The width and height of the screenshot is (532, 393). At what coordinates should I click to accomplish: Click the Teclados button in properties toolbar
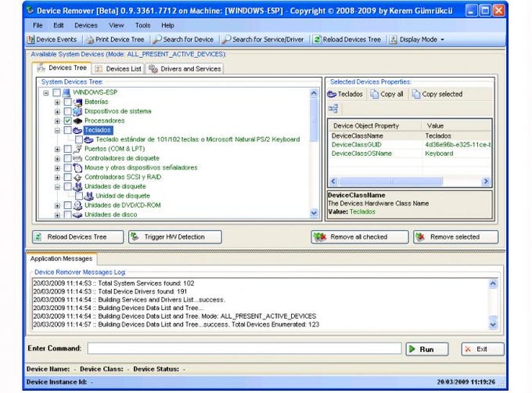coord(345,95)
